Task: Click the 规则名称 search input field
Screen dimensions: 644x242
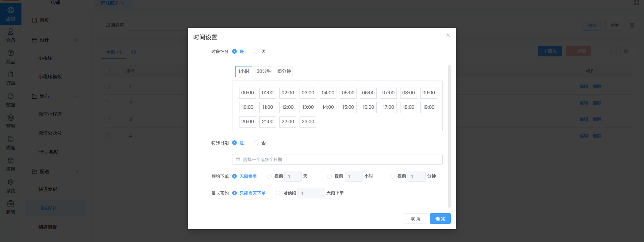Action: (167, 25)
